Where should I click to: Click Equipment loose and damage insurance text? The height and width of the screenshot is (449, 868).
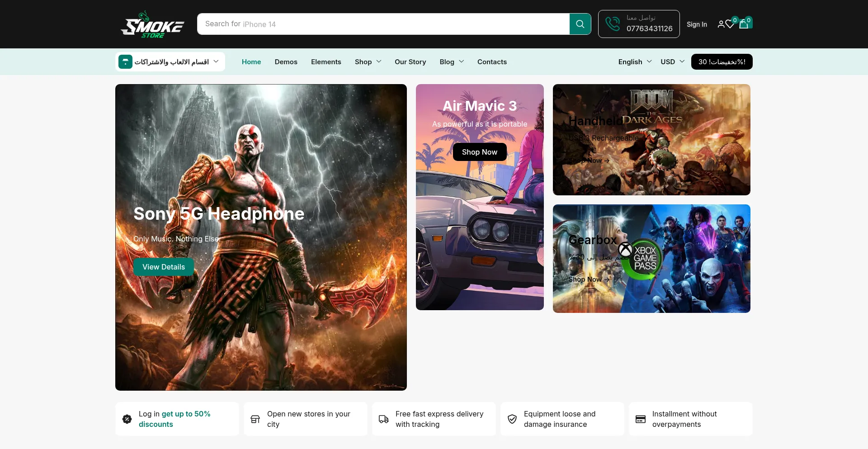(x=560, y=419)
